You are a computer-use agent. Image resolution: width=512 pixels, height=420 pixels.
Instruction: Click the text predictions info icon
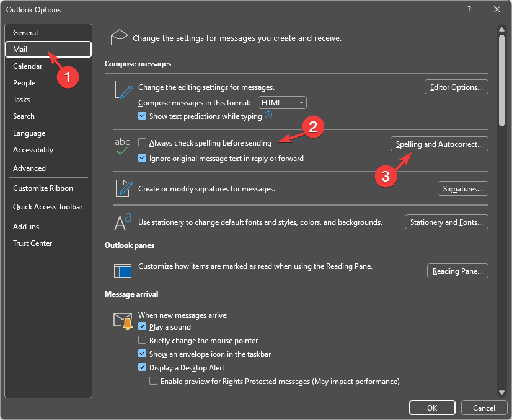point(269,115)
